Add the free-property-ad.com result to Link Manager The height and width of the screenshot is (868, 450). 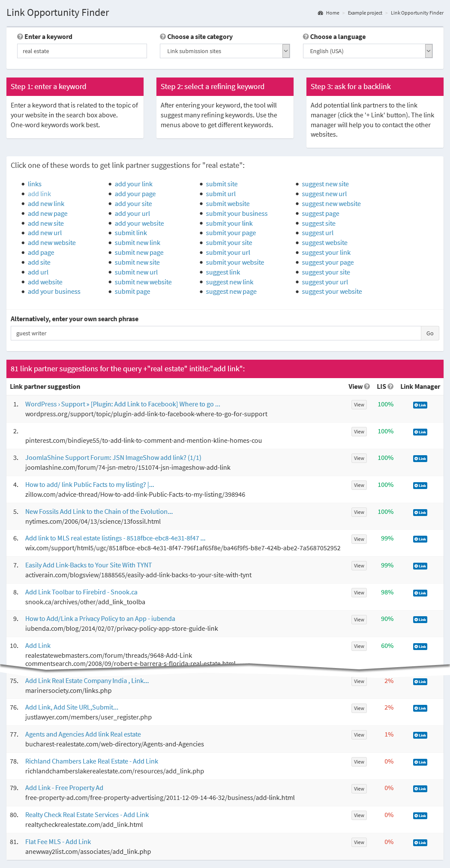coord(420,789)
